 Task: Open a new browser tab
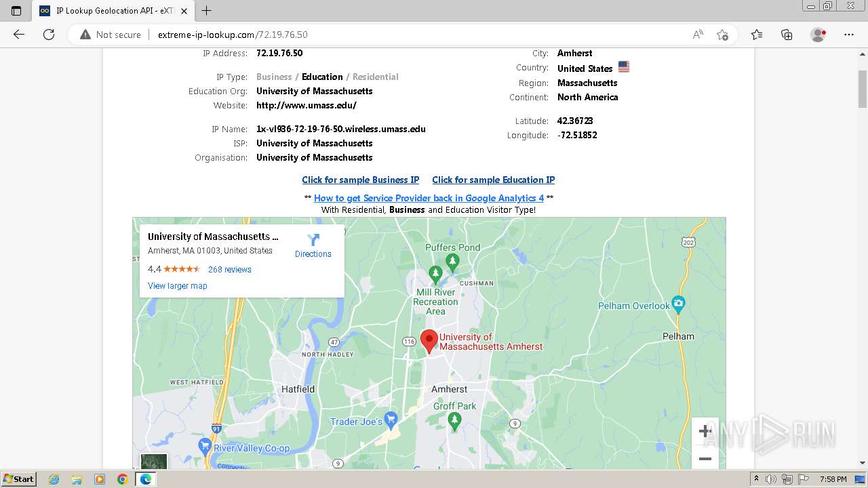point(207,11)
